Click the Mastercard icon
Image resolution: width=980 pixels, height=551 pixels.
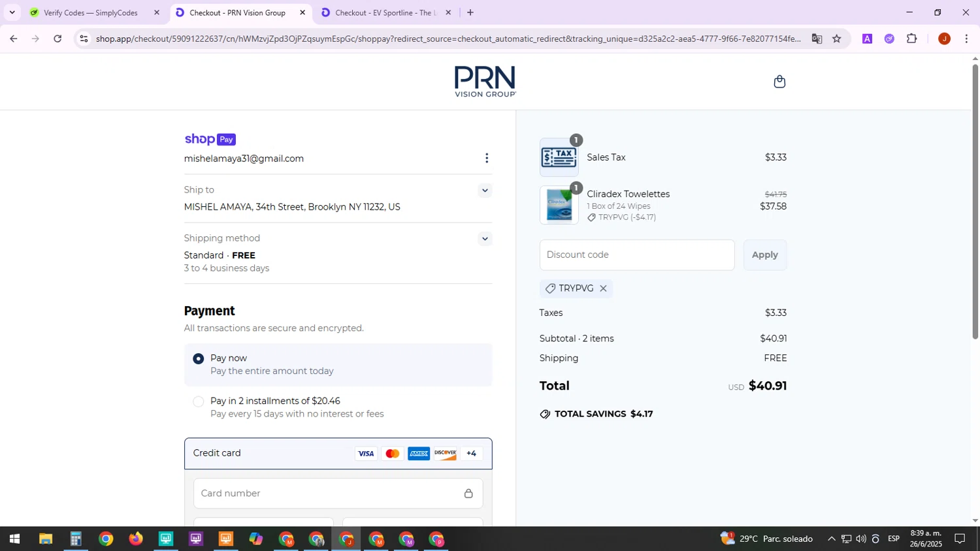[x=392, y=454]
